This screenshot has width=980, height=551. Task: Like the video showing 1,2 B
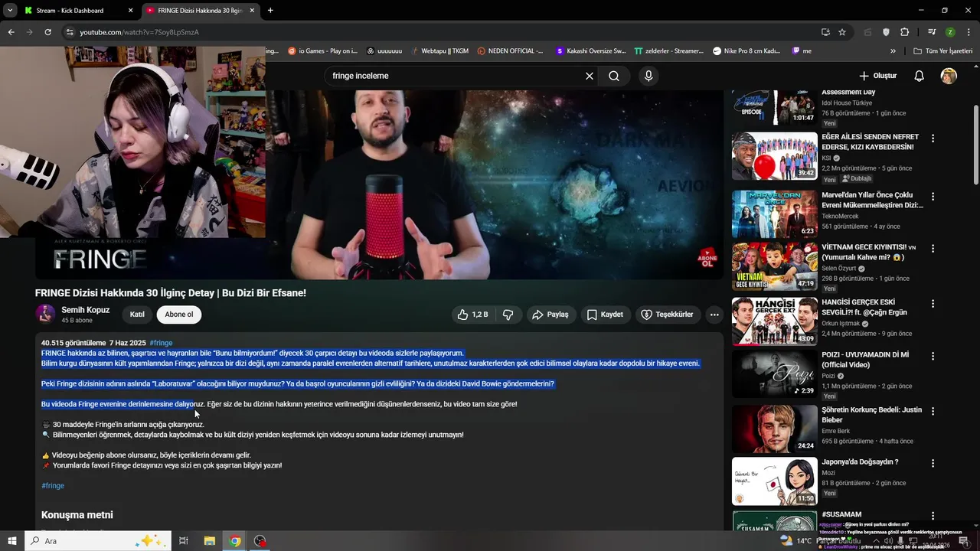[472, 315]
